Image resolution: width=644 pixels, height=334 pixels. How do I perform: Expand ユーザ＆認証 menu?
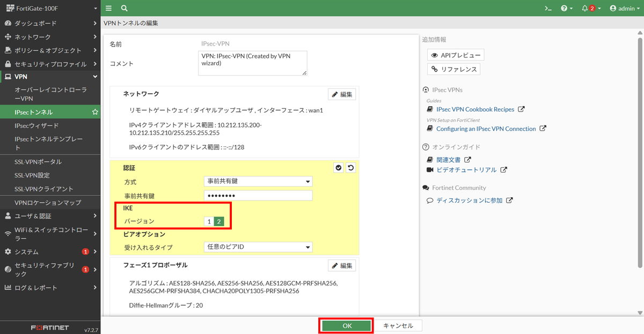click(50, 216)
